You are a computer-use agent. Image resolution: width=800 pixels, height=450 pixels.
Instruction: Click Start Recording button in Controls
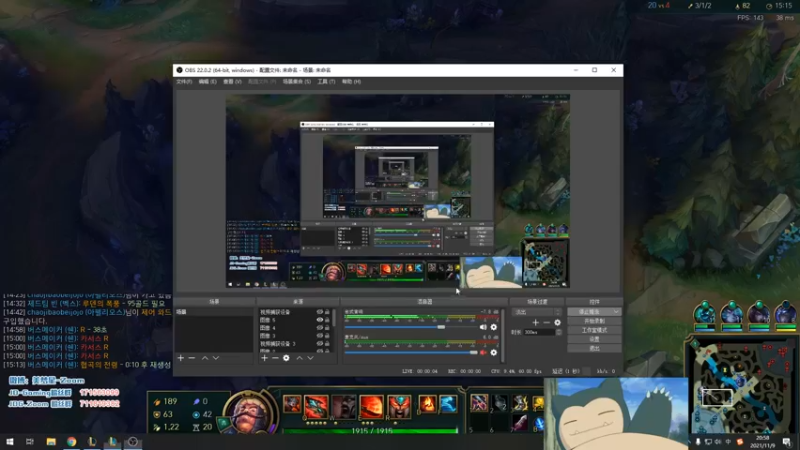point(594,321)
